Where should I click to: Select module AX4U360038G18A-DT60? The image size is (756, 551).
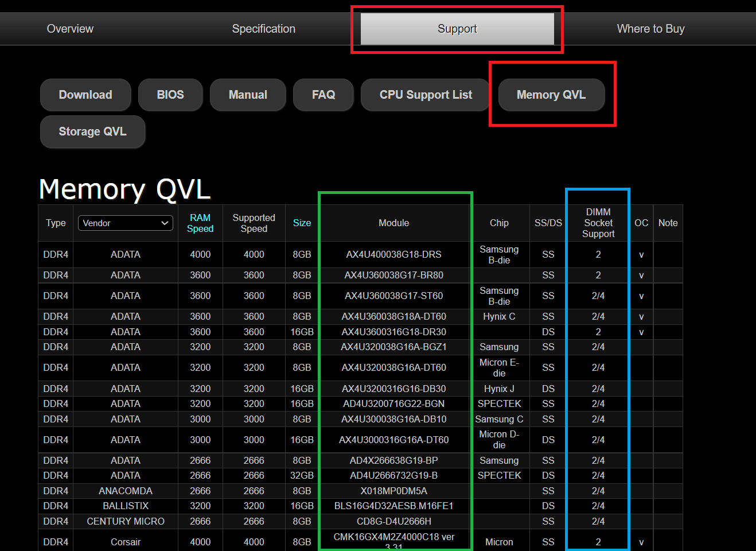[393, 316]
